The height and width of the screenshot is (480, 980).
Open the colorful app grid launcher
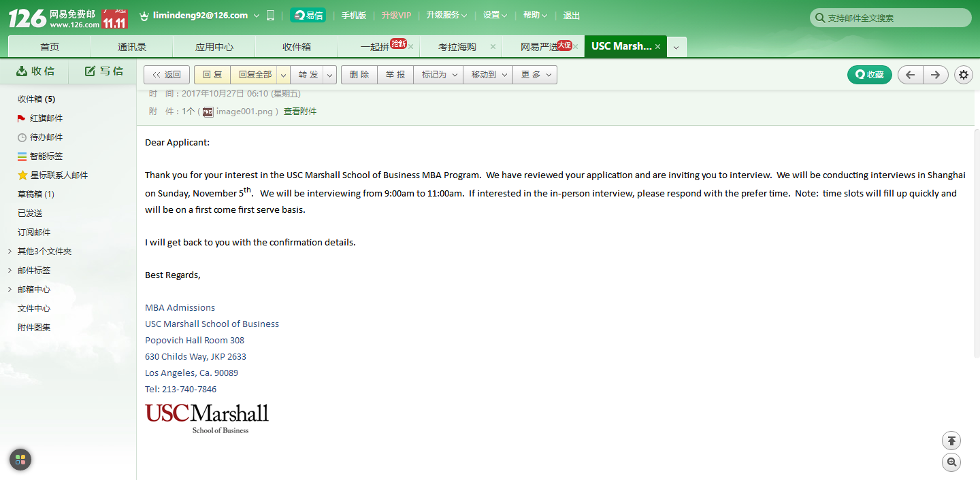tap(20, 460)
